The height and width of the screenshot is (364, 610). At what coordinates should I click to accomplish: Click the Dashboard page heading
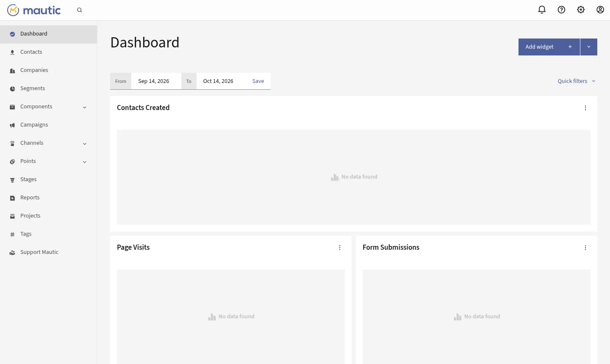(145, 42)
